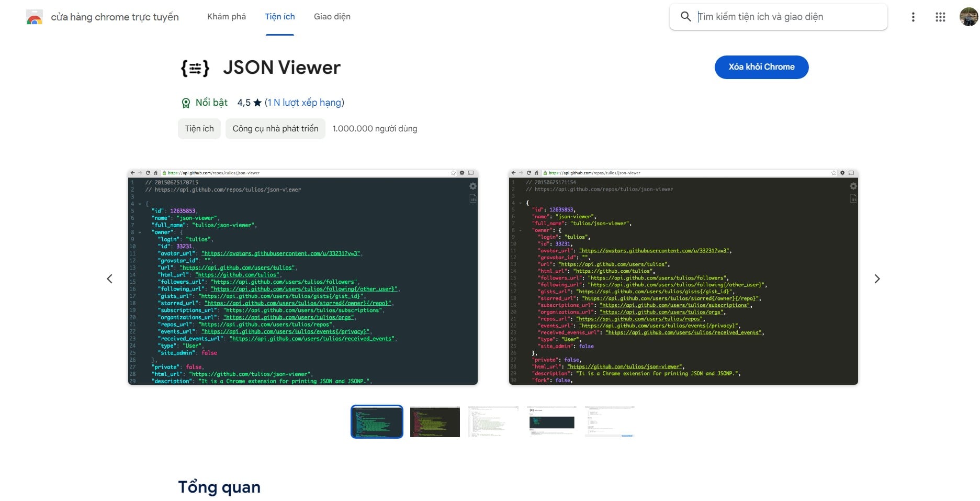Click the Tổng quan heading
This screenshot has height=501, width=980.
pos(219,487)
